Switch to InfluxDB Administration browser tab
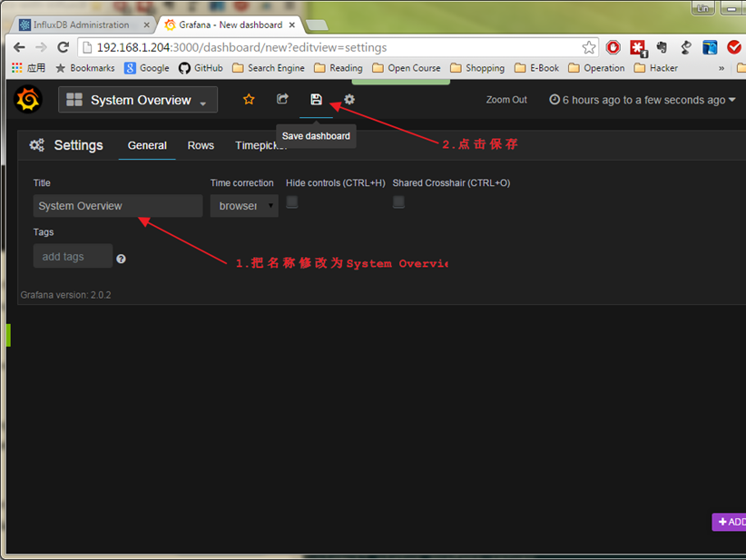 tap(80, 25)
